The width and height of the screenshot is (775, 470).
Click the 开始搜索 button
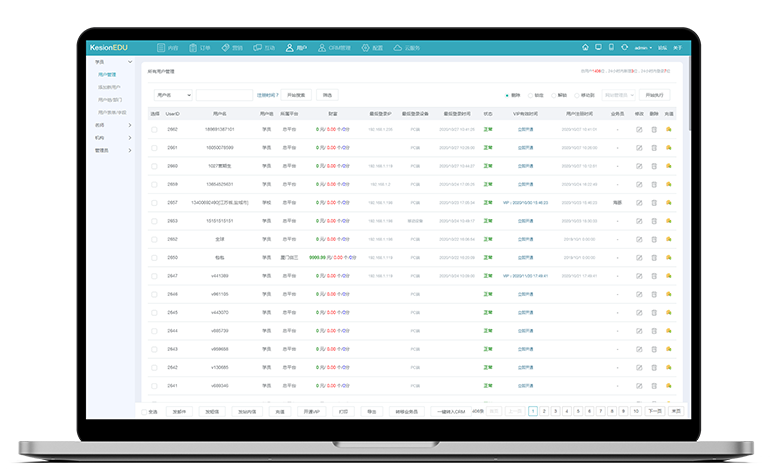point(298,95)
